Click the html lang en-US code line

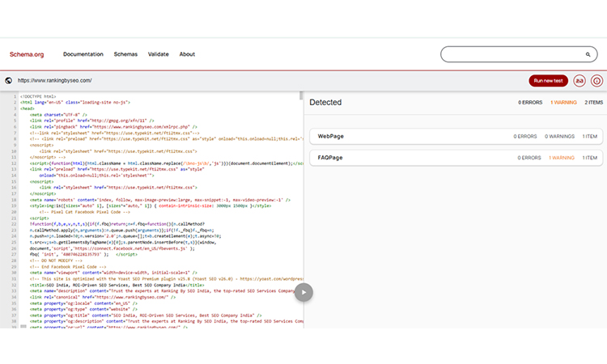coord(75,103)
